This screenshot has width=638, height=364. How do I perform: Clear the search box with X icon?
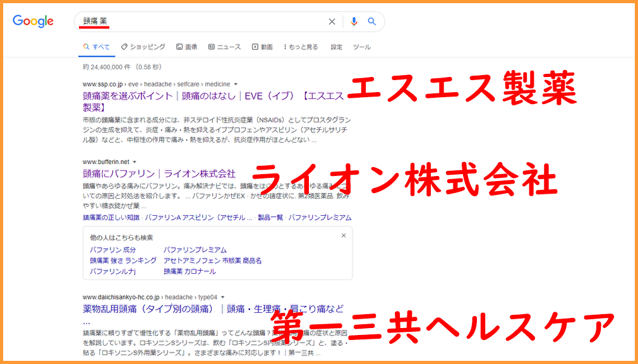coord(332,21)
